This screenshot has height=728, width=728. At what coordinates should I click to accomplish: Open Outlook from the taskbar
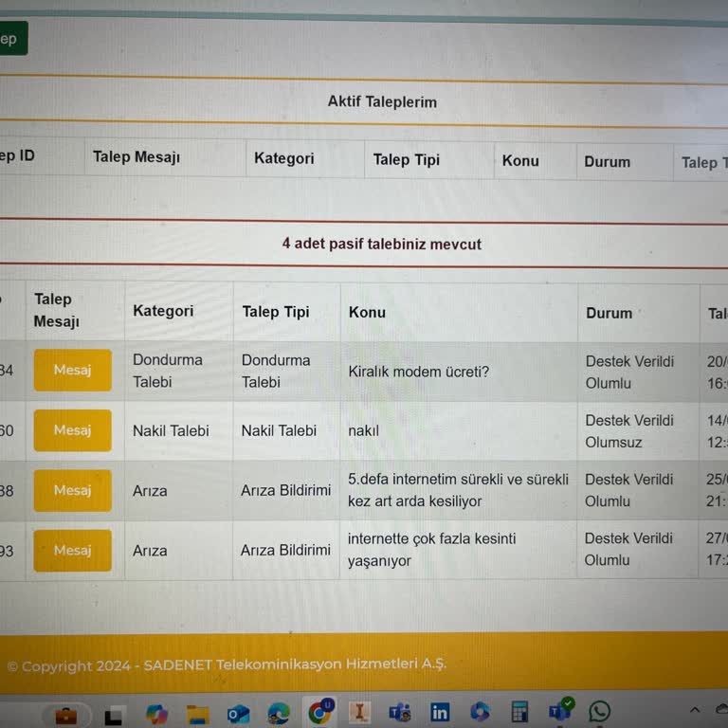(x=238, y=714)
